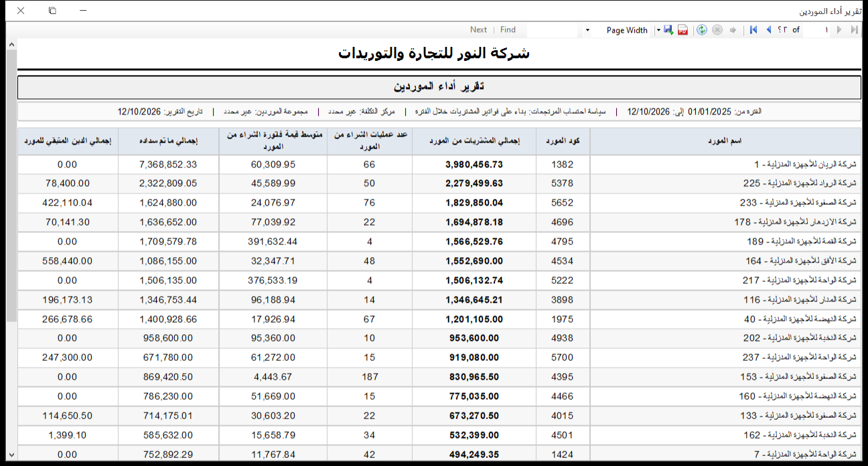The height and width of the screenshot is (466, 868).
Task: Click remaining debt value 78,400.00
Action: pos(68,183)
